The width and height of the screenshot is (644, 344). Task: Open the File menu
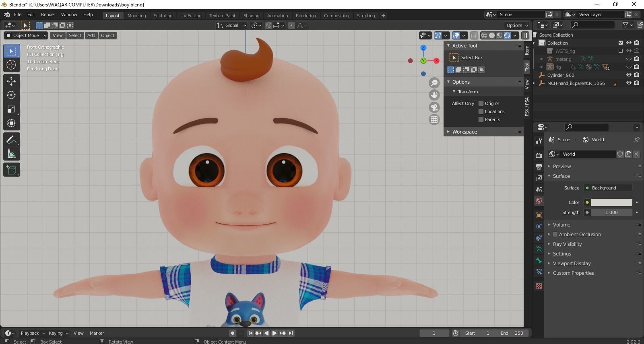tap(18, 14)
